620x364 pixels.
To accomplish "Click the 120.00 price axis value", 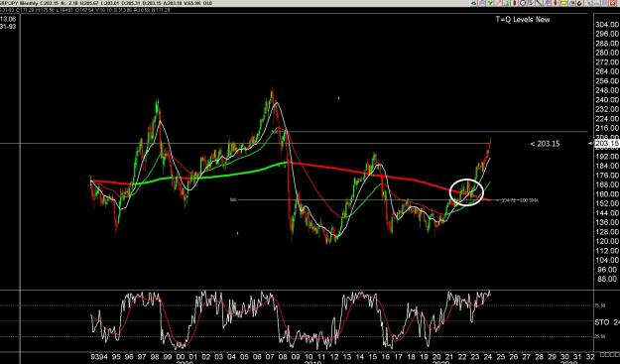I will (607, 241).
